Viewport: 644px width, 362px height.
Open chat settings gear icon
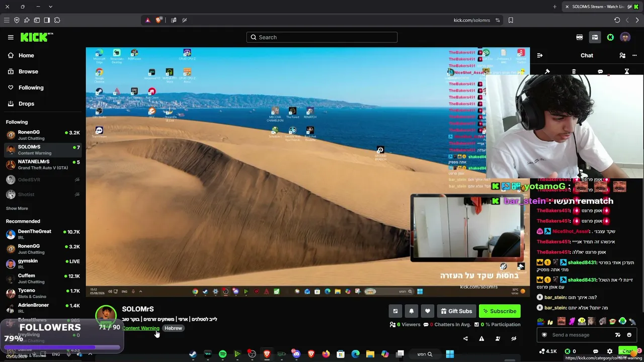(610, 351)
